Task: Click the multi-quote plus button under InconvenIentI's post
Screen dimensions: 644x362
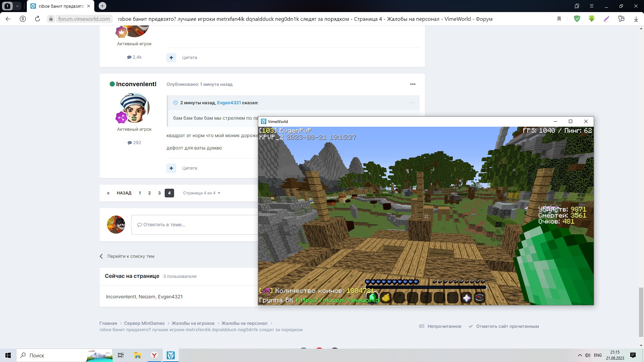Action: (171, 168)
